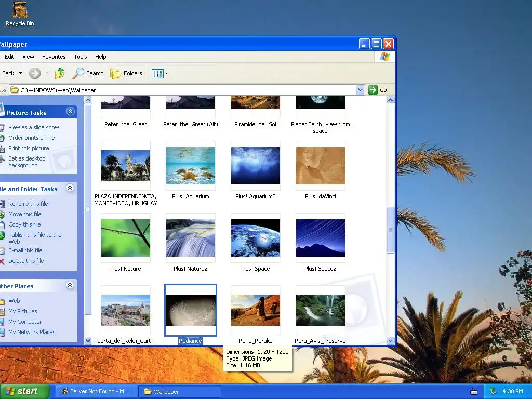
Task: Open My Network Places link
Action: click(32, 332)
